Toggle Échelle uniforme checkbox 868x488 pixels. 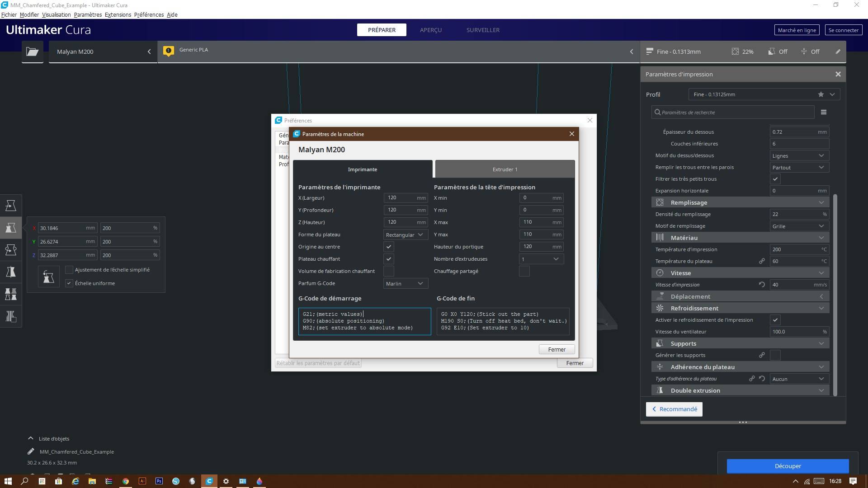(x=69, y=283)
